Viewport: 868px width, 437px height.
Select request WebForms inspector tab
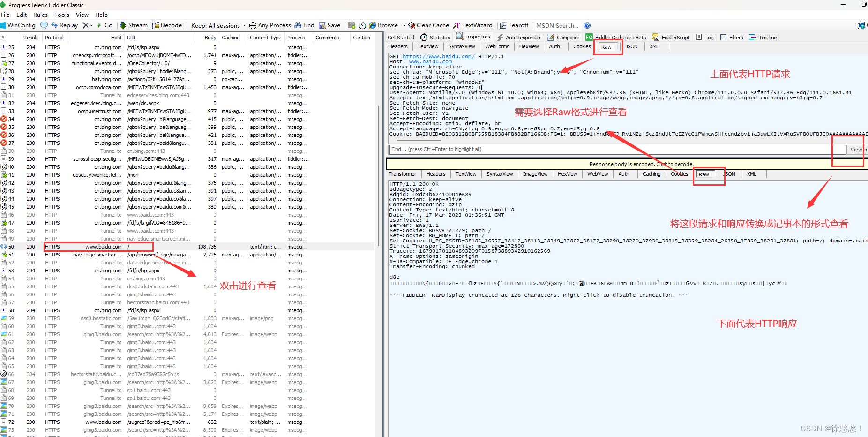497,46
